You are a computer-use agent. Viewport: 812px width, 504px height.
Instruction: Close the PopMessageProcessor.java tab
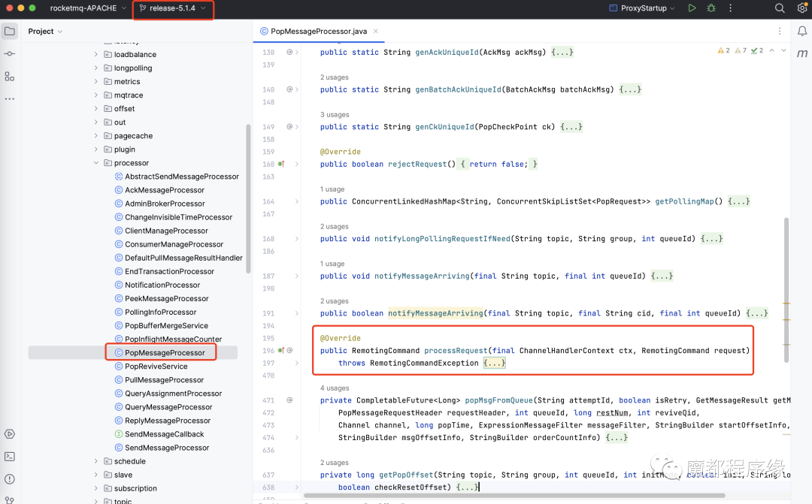point(375,32)
